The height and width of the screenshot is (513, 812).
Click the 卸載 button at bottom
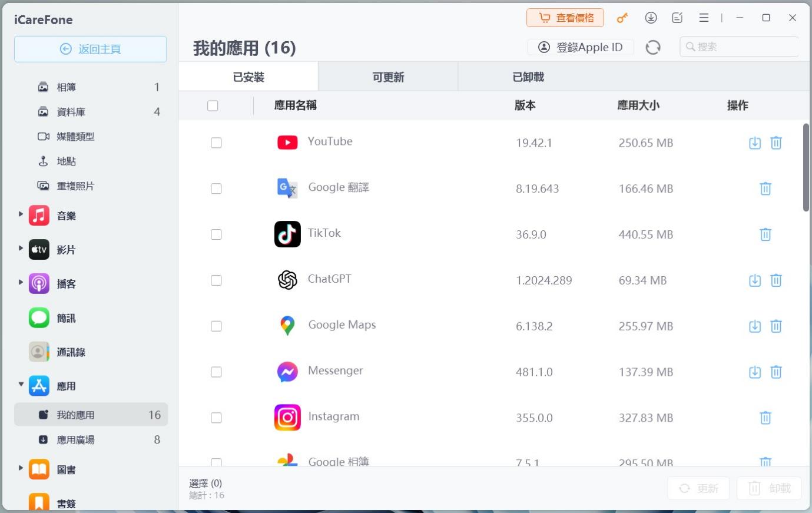tap(769, 488)
